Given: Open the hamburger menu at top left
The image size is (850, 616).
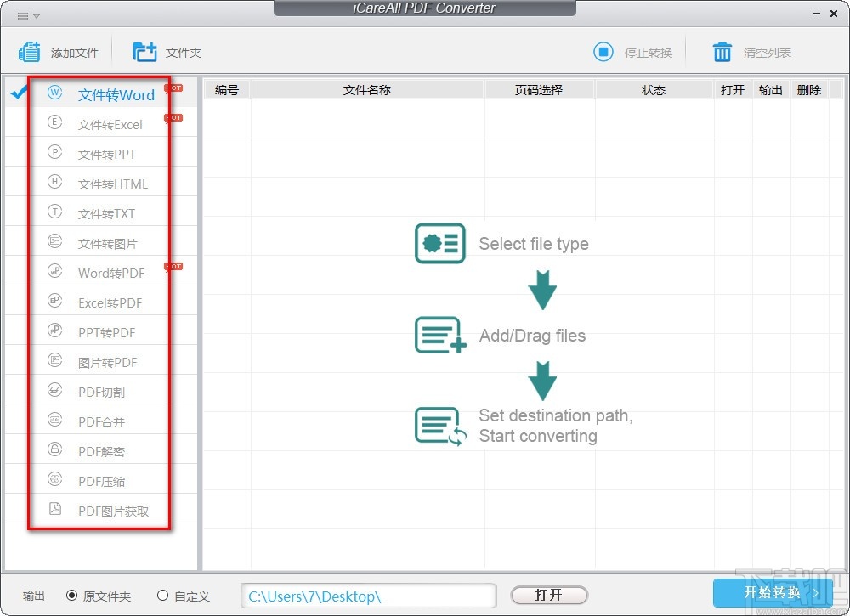Looking at the screenshot, I should point(23,14).
